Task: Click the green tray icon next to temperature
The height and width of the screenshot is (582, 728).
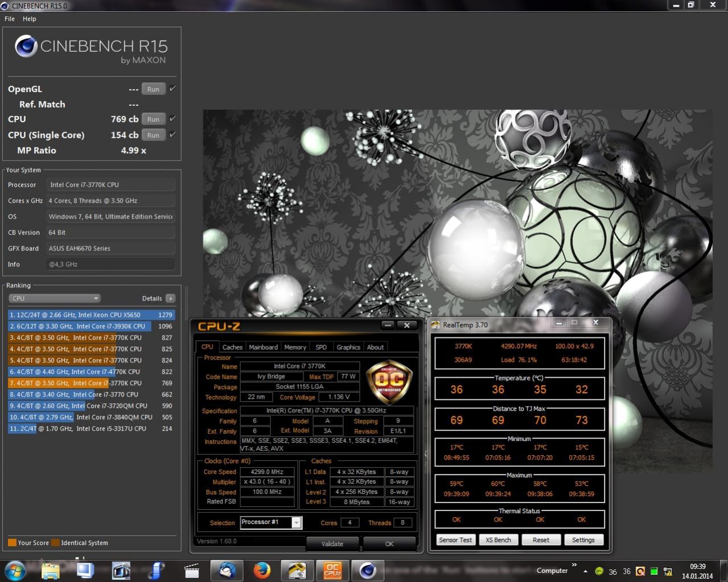Action: [599, 571]
